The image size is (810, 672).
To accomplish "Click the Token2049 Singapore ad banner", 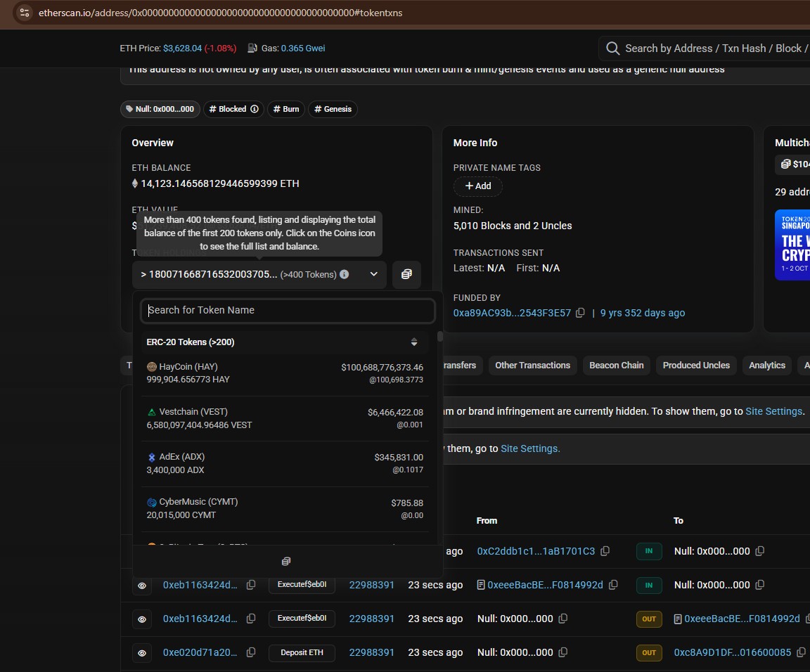I will coord(792,245).
